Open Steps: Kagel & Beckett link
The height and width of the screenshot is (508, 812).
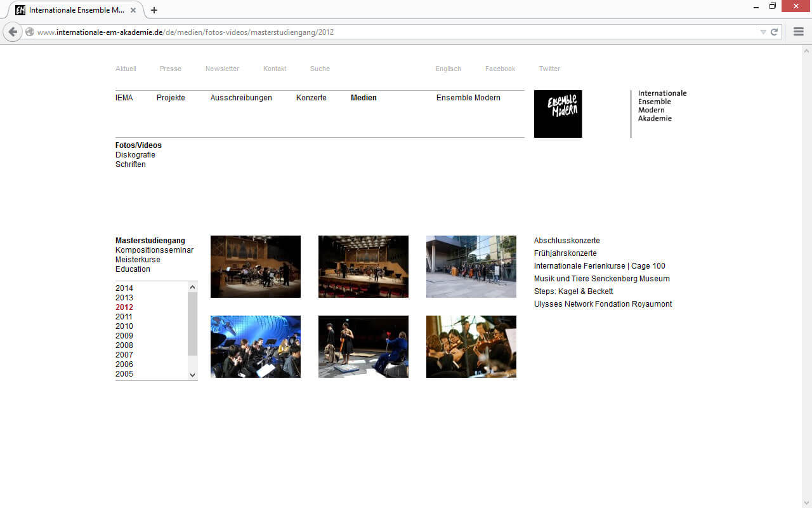(573, 291)
